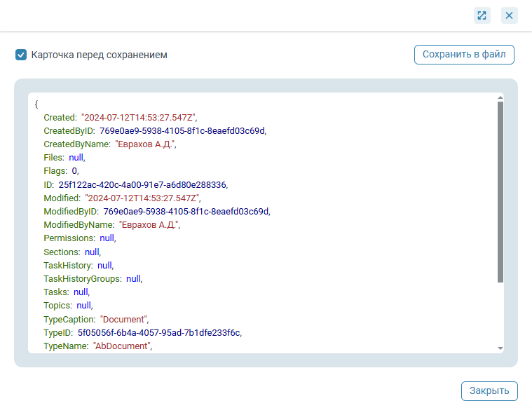Select the TypeName value "AbDocument"

coord(121,346)
